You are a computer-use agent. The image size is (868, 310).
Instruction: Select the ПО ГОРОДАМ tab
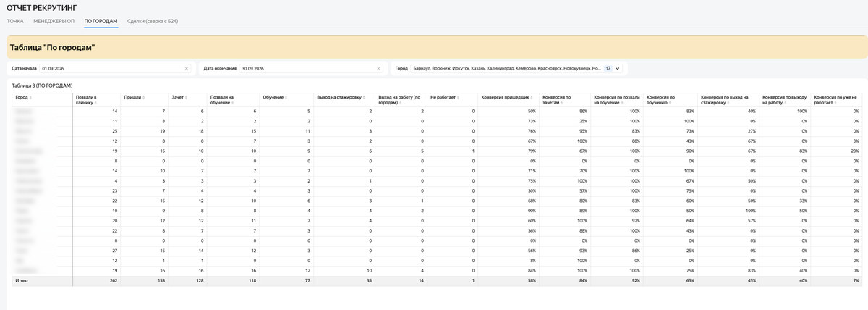[x=101, y=21]
